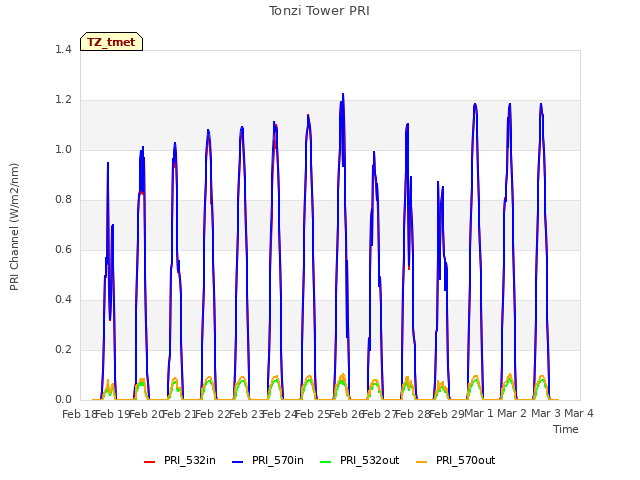Toggle the PRI_570out legend entry
640x480 pixels.
[456, 460]
